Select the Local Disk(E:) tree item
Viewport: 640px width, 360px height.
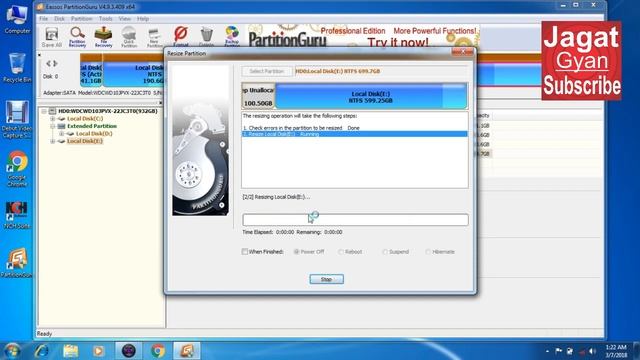[85, 141]
